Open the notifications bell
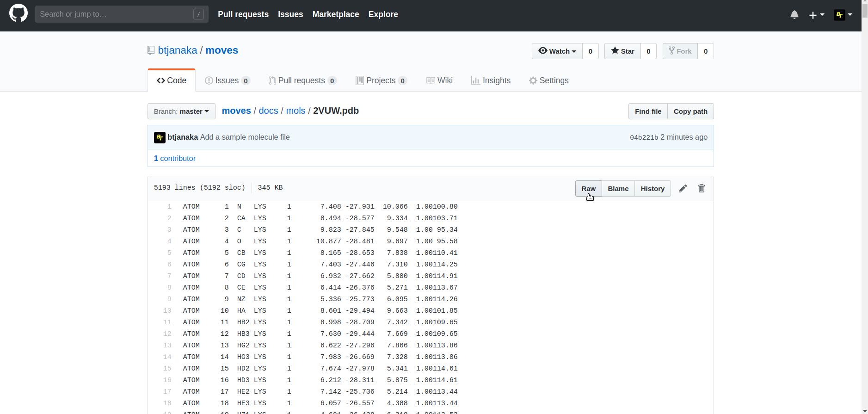868x414 pixels. coord(794,15)
